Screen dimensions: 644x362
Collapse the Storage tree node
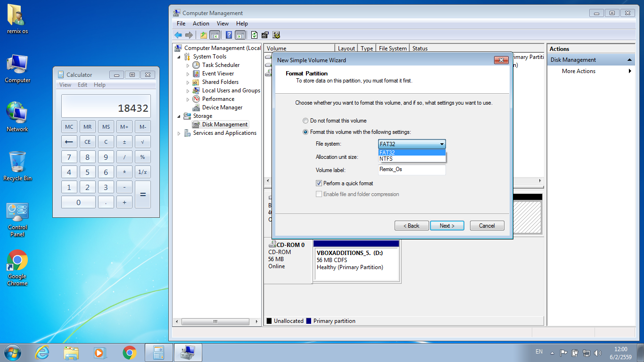click(179, 116)
